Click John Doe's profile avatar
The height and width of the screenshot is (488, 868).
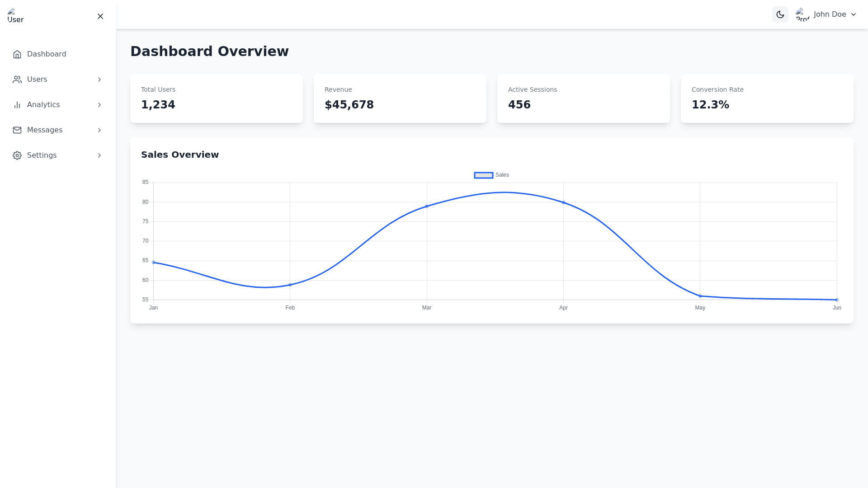click(x=802, y=14)
